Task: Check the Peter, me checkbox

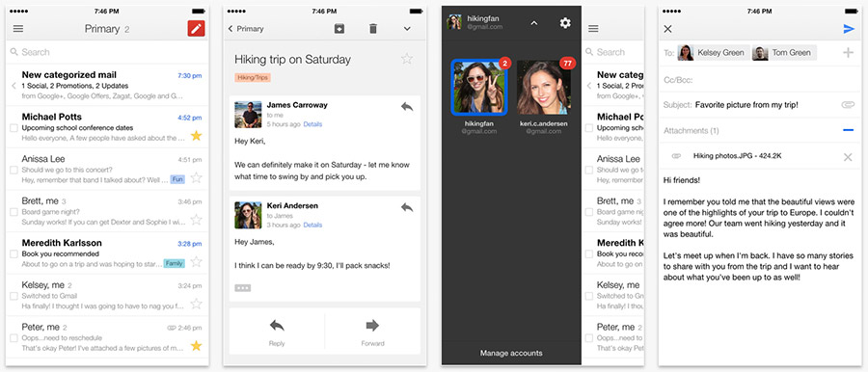Action: [x=14, y=338]
